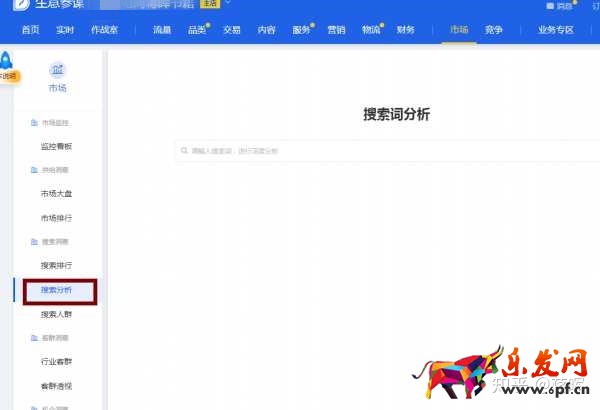Click the search magnifier icon in search box
Screen dimensions: 600x410
click(x=184, y=151)
